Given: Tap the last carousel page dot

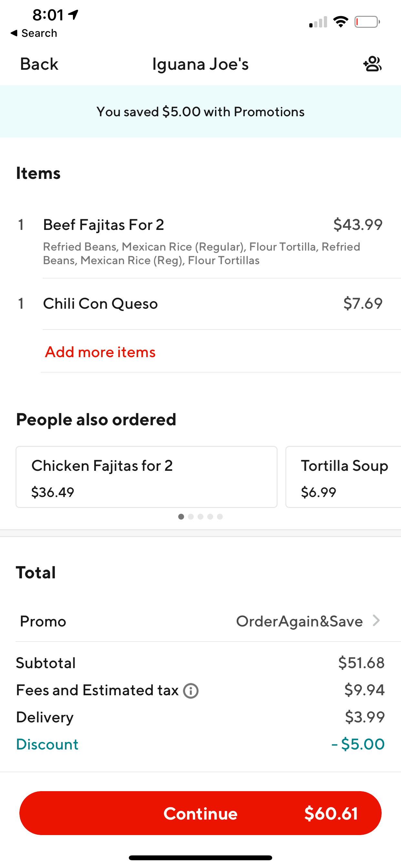Looking at the screenshot, I should 220,517.
